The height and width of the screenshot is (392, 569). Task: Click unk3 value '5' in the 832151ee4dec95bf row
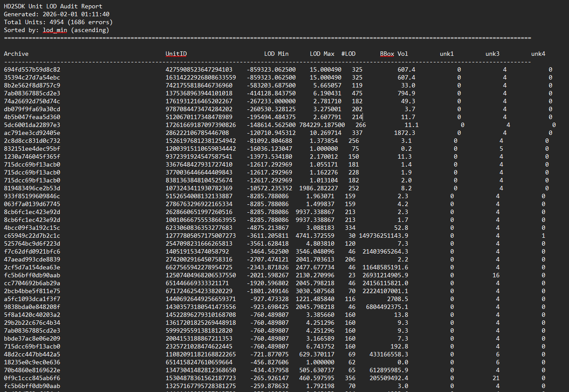point(501,149)
